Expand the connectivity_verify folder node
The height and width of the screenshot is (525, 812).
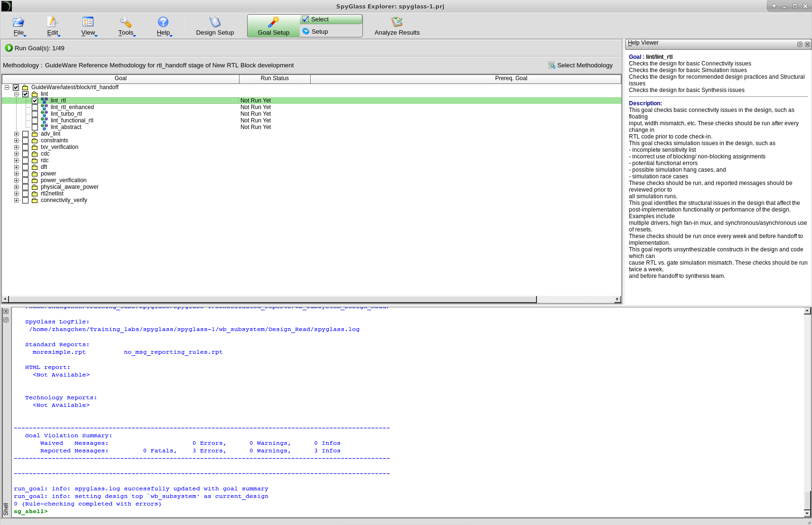(17, 200)
